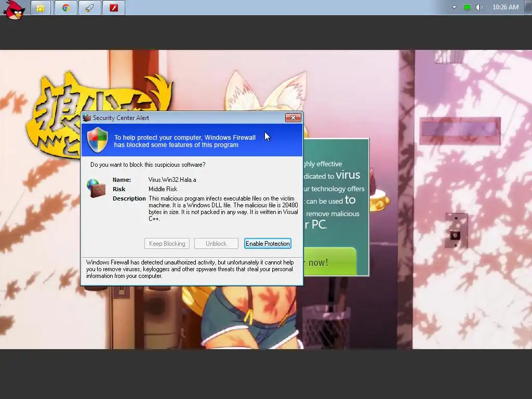
Task: Click 'remove malicious' text in teal ad
Action: coord(332,214)
